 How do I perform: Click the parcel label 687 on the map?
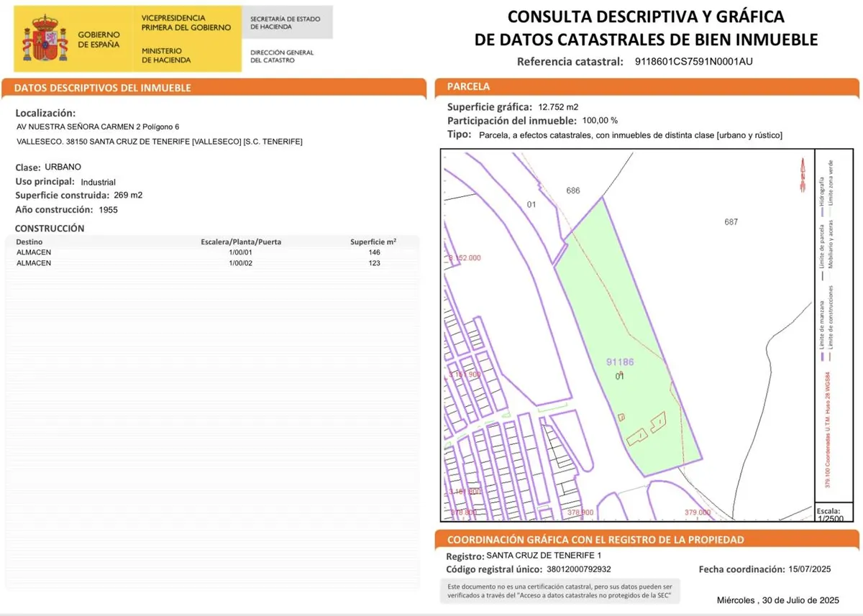731,222
